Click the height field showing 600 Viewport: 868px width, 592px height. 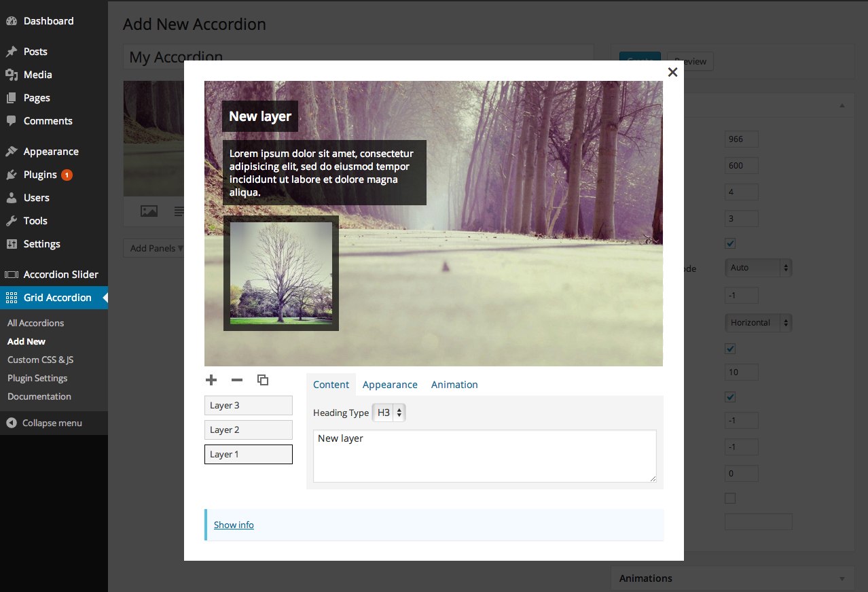coord(742,166)
